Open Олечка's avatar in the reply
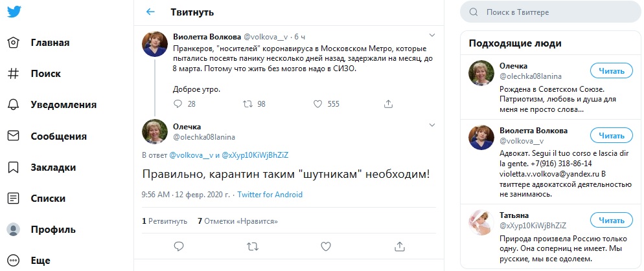 [x=155, y=131]
